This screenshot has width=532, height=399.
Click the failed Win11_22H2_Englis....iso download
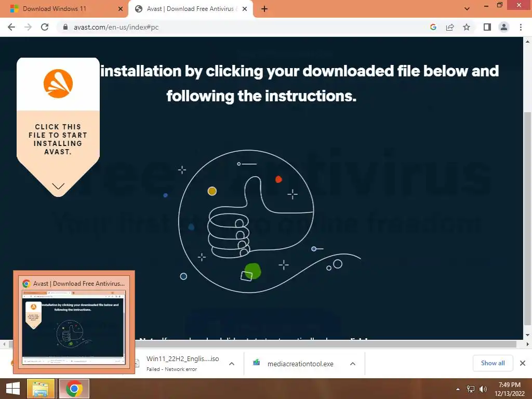click(x=182, y=359)
